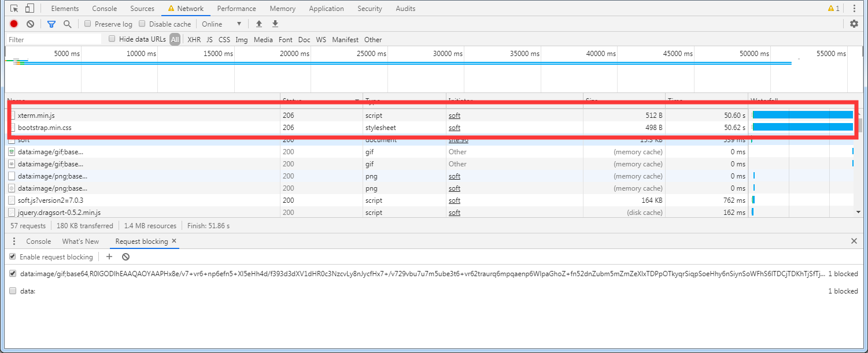The height and width of the screenshot is (353, 868).
Task: Open the Audits tab
Action: point(405,8)
